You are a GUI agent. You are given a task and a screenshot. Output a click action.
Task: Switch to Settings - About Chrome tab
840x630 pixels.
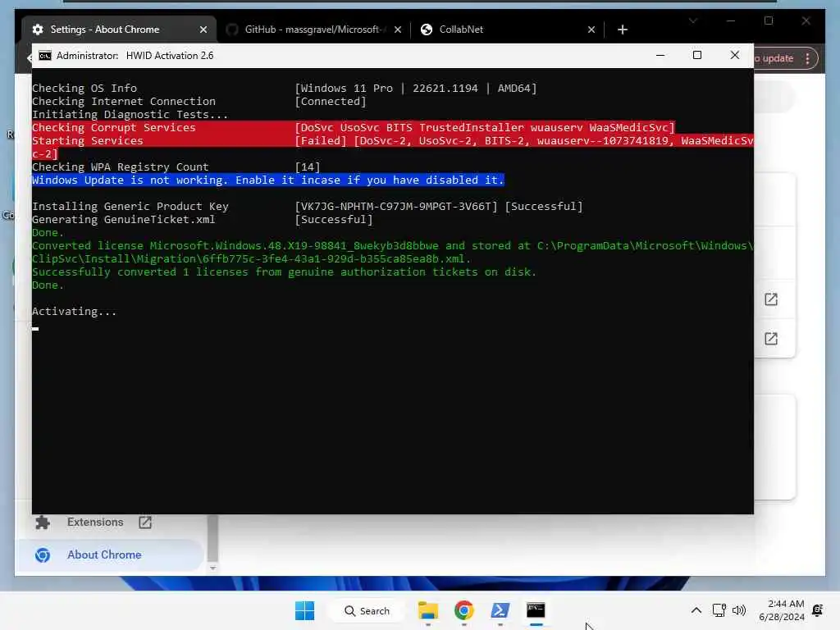[x=119, y=30]
